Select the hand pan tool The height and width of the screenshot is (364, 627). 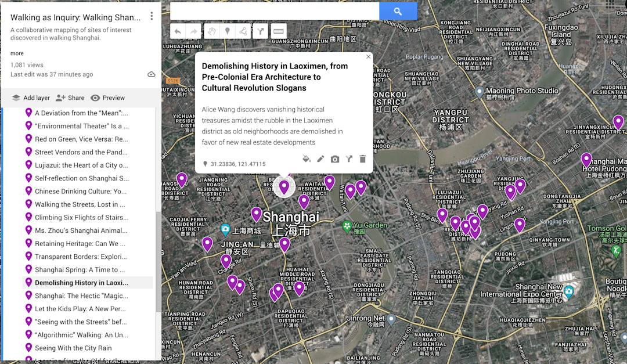[x=211, y=31]
